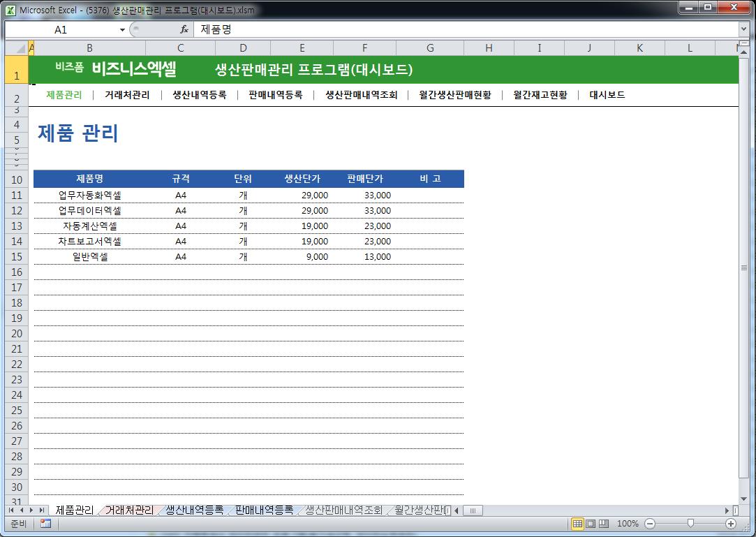
Task: Open the Name Box dropdown
Action: [123, 30]
